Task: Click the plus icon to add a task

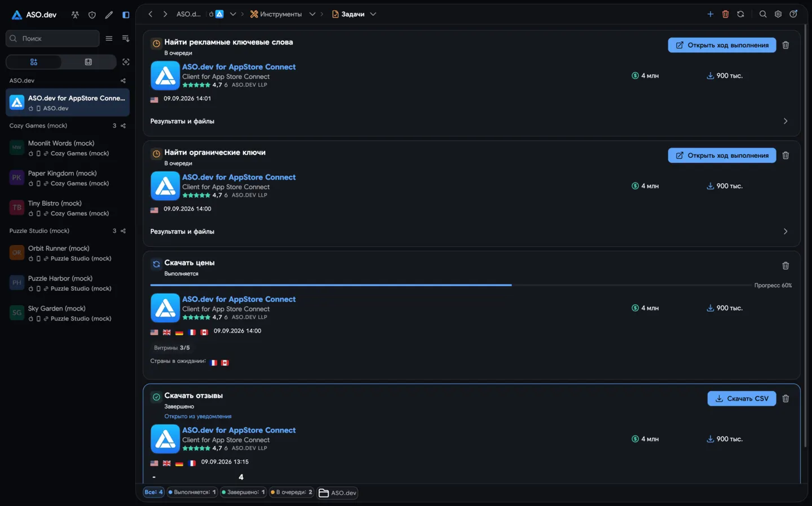Action: coord(710,14)
